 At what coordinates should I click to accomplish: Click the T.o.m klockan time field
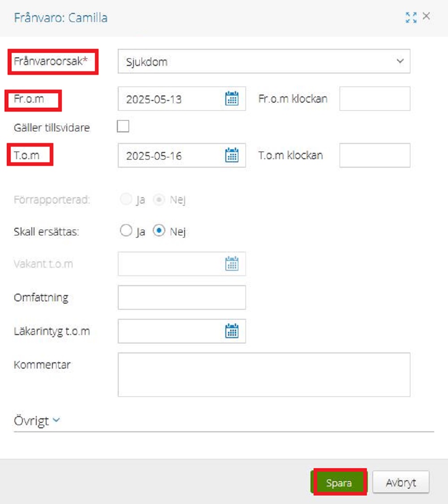(x=375, y=156)
